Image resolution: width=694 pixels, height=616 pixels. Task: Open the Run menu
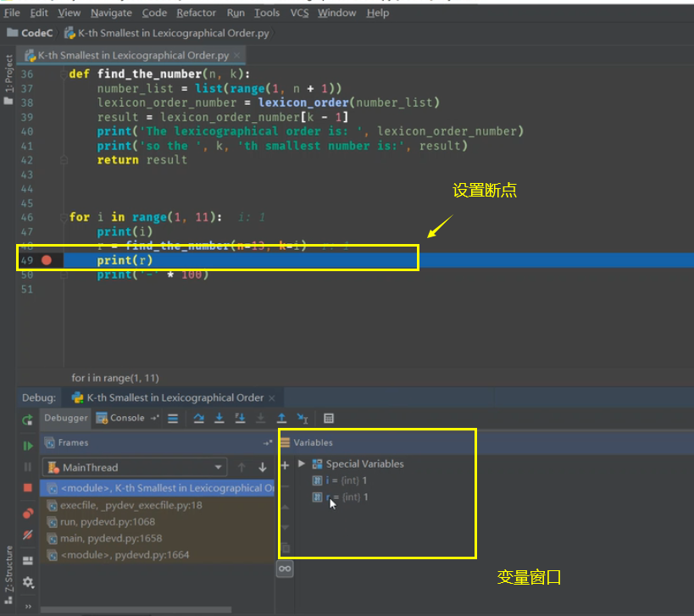[x=236, y=13]
